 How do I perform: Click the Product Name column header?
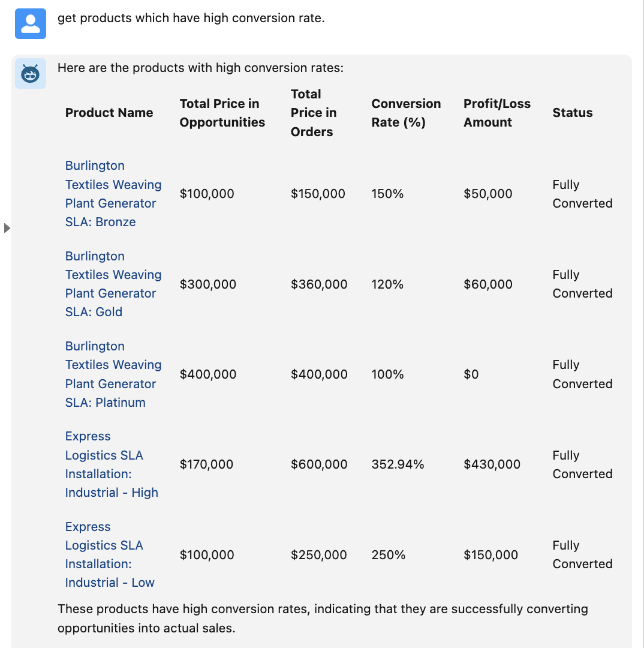click(x=109, y=113)
